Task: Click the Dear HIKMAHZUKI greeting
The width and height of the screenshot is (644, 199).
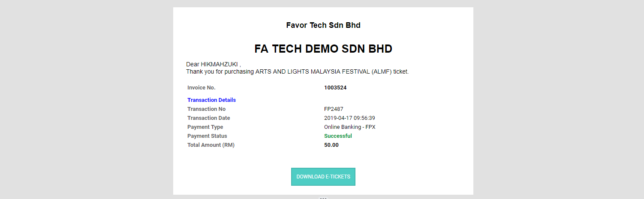Action: [x=213, y=65]
